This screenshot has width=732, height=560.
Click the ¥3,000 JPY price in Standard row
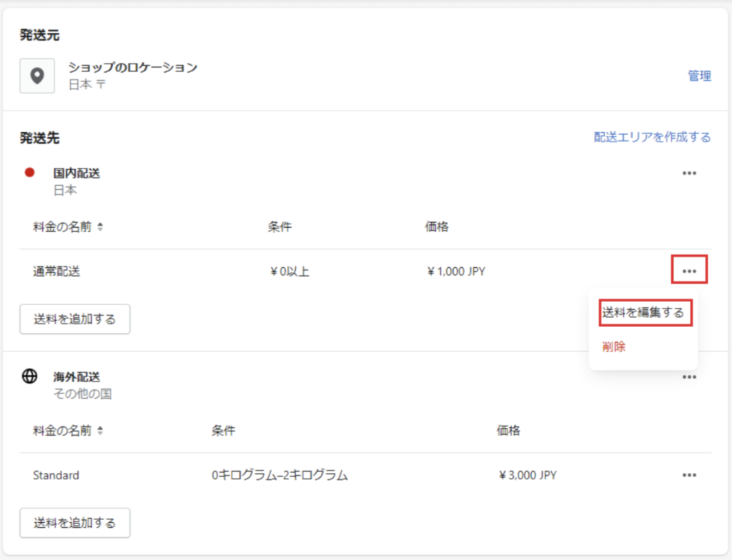point(528,475)
